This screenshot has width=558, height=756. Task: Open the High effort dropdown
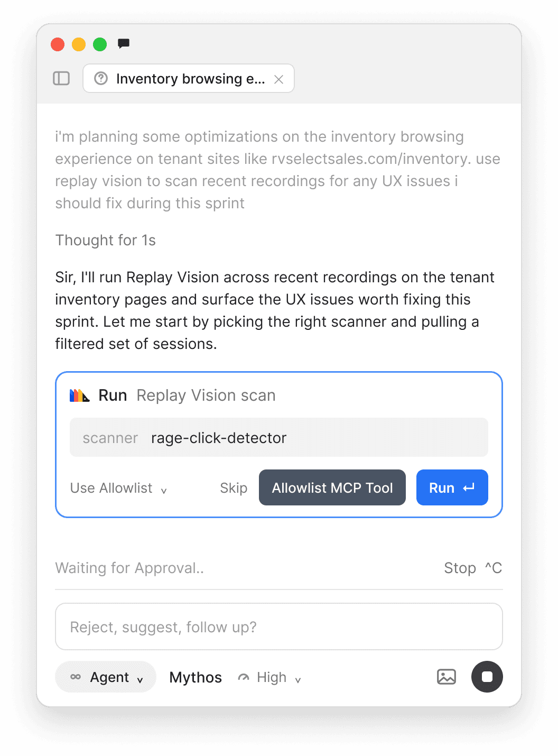tap(269, 677)
